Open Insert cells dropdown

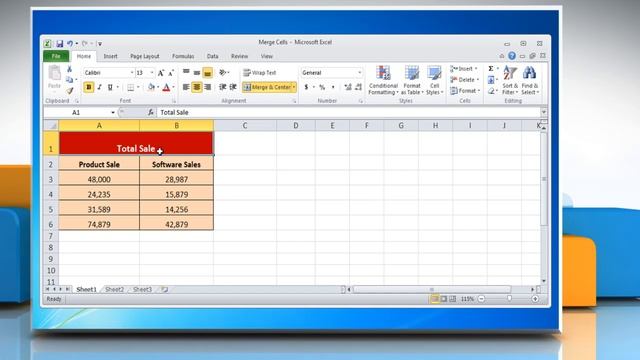point(464,69)
